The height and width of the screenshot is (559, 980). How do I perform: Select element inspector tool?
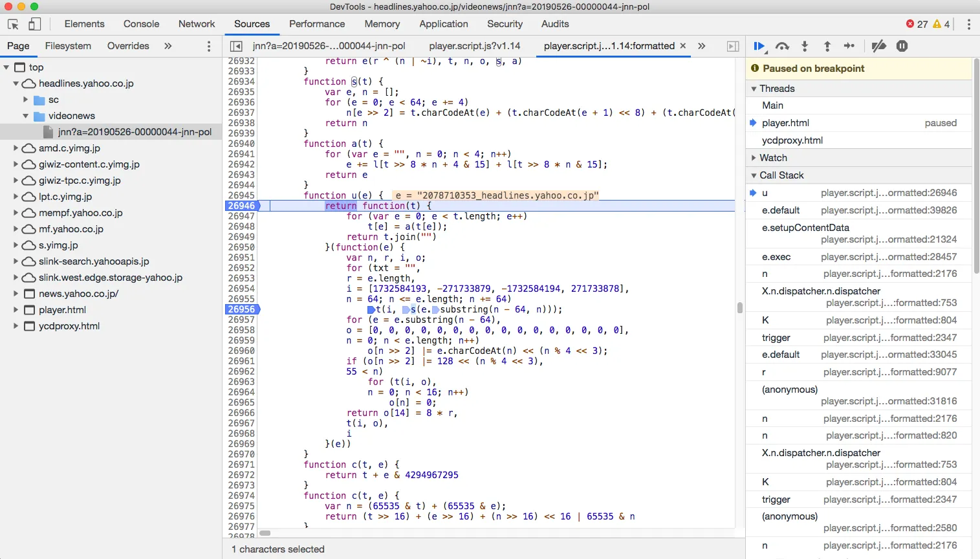[x=13, y=24]
